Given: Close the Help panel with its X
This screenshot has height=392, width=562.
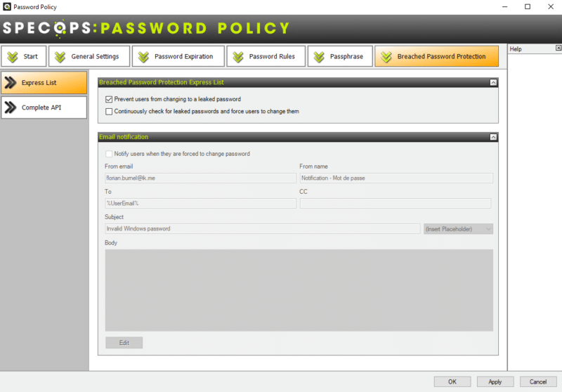Looking at the screenshot, I should click(x=558, y=48).
